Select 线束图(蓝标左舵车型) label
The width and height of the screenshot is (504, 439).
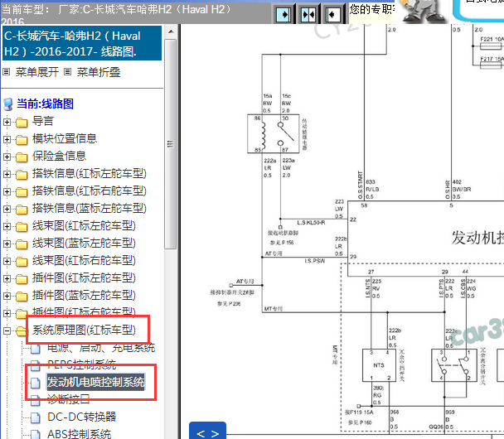pyautogui.click(x=84, y=243)
